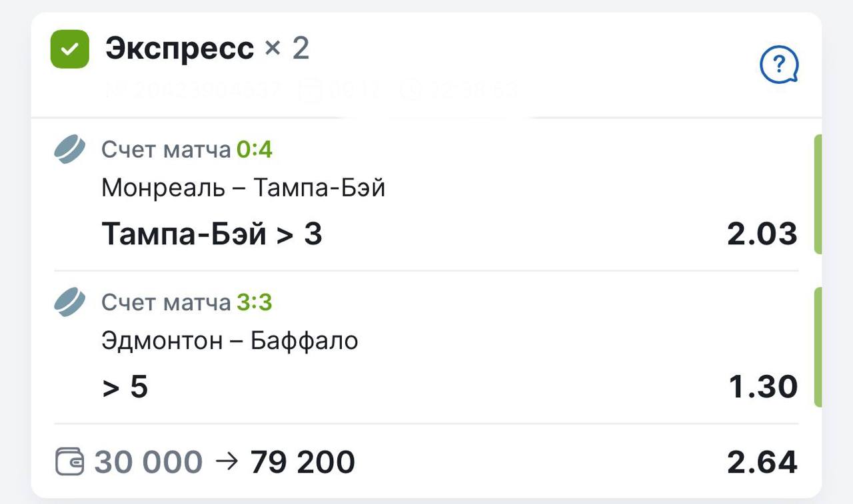Viewport: 853px width, 504px height.
Task: Click the hockey puck icon for Эдмонтон match
Action: (x=70, y=302)
